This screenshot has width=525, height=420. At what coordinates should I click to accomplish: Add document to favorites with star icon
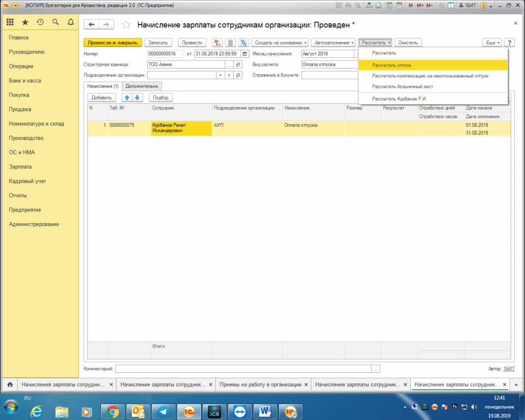click(126, 25)
